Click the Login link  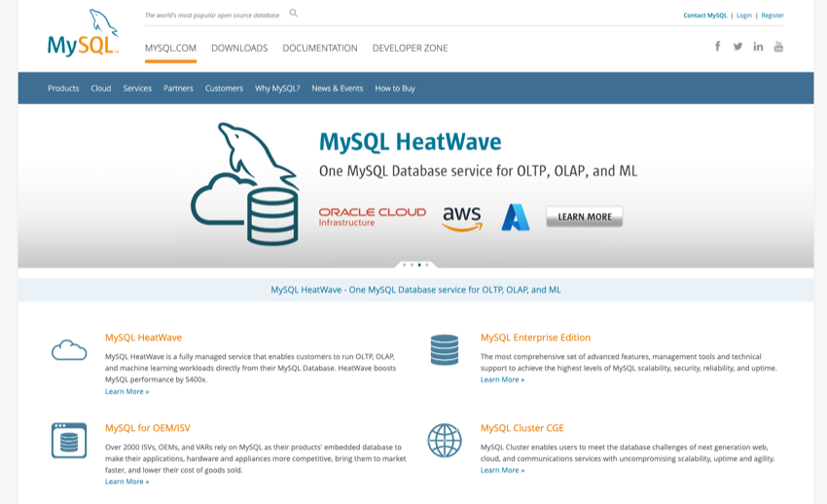click(x=744, y=16)
